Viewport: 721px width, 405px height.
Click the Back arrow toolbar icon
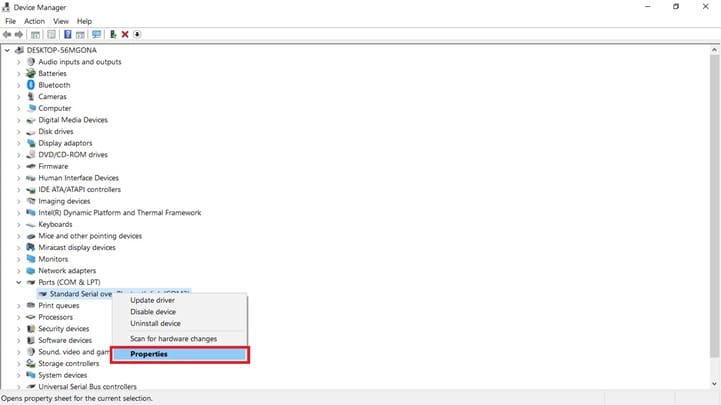coord(8,34)
